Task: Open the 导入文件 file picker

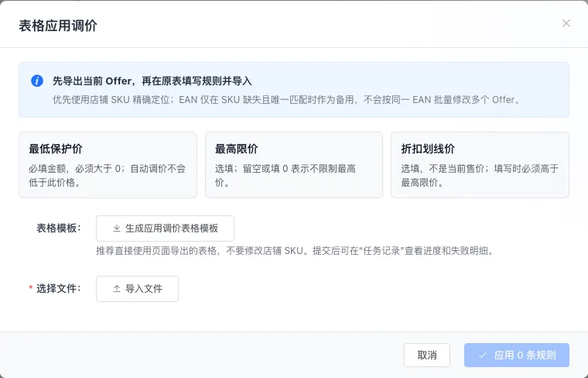Action: coord(137,289)
